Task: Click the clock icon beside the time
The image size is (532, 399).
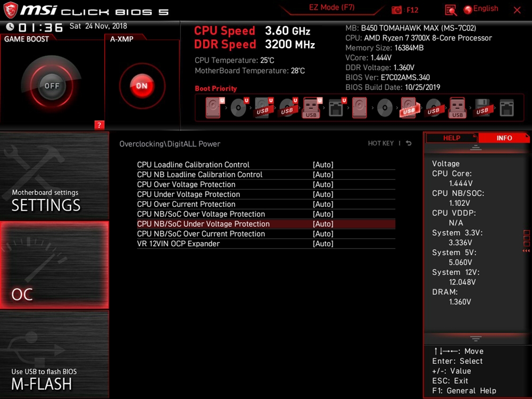Action: [10, 27]
